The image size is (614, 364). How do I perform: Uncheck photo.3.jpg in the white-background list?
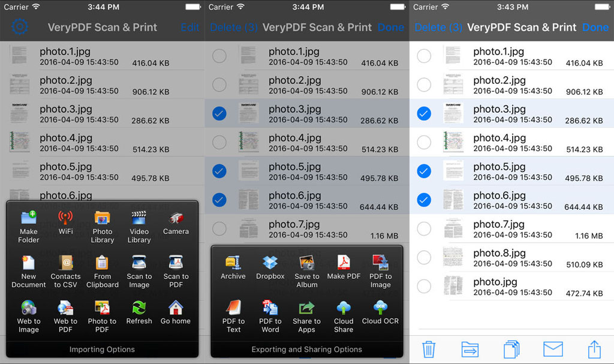pos(424,113)
